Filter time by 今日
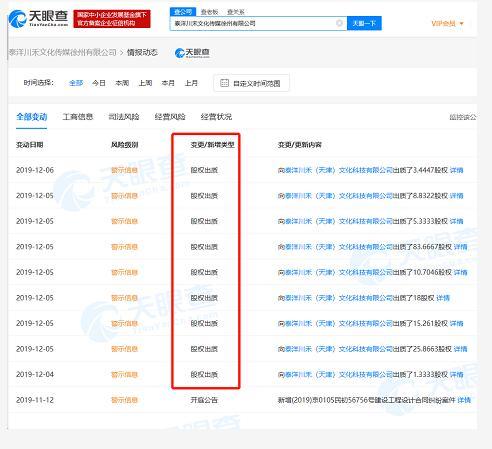This screenshot has width=492, height=449. click(99, 83)
